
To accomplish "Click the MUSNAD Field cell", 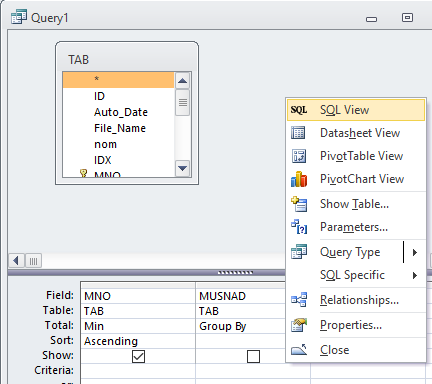I will (x=241, y=296).
